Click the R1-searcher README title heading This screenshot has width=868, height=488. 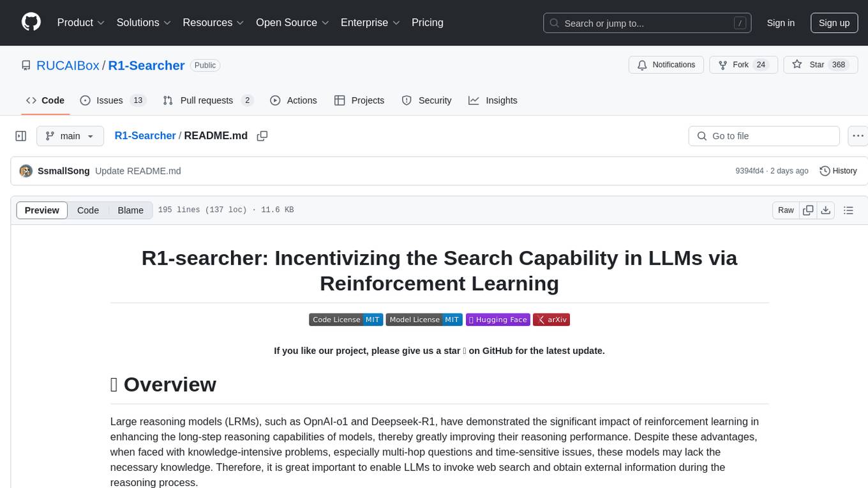point(439,270)
